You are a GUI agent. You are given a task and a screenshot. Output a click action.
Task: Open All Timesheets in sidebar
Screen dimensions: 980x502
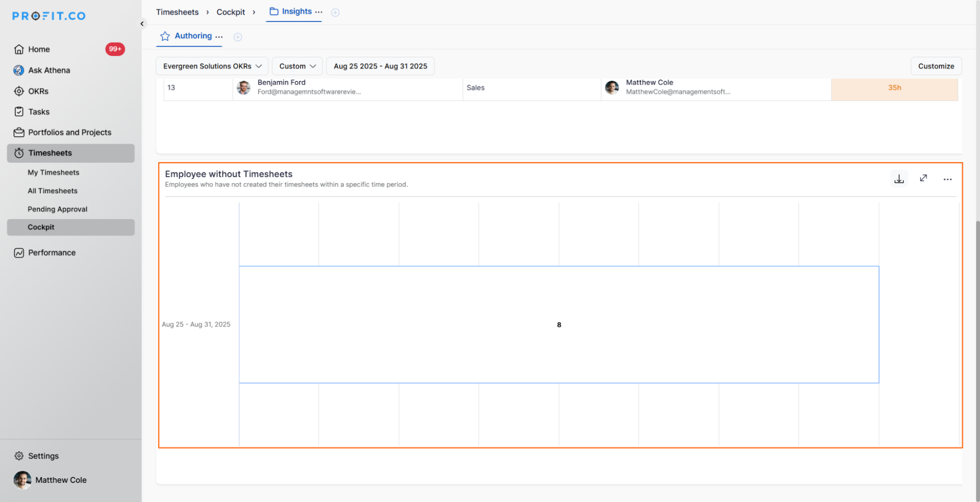point(52,191)
